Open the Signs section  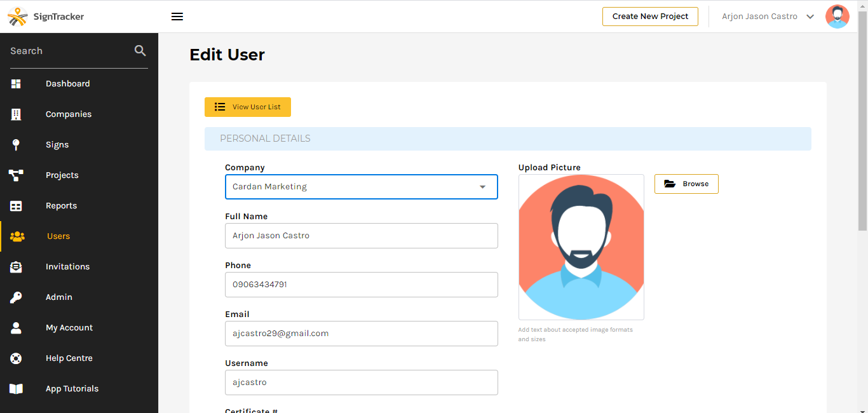click(79, 145)
